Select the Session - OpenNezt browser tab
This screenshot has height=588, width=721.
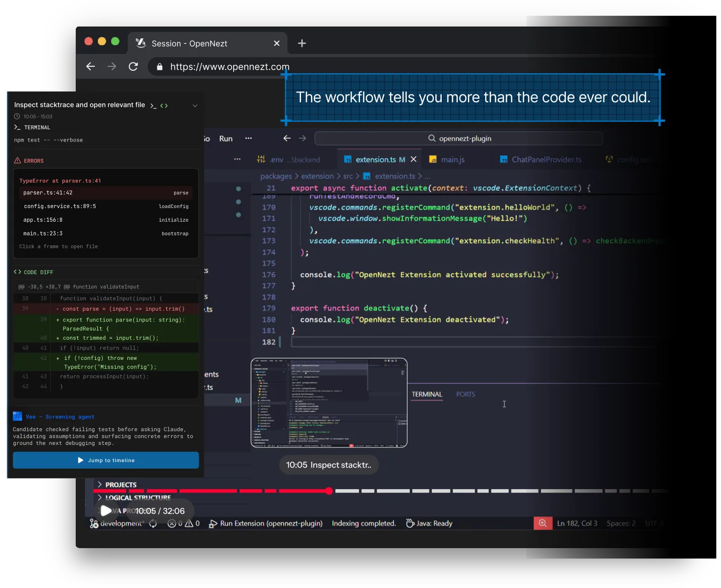208,43
